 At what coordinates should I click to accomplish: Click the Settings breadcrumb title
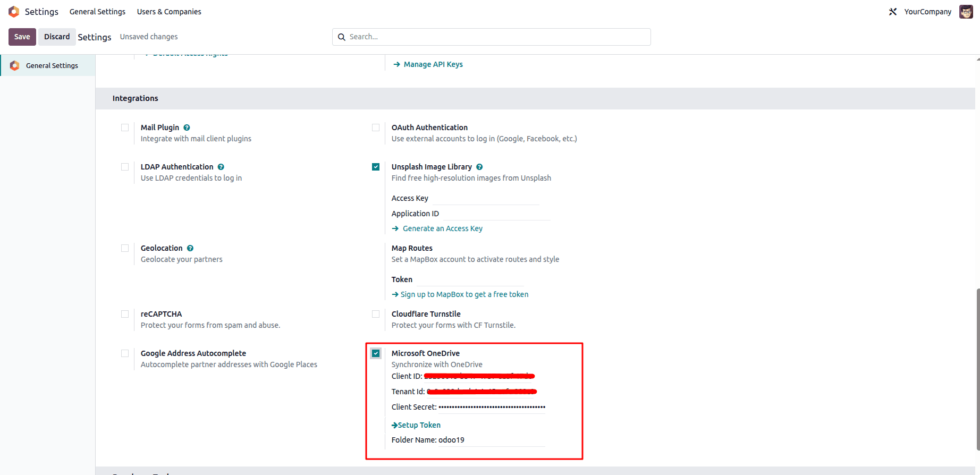tap(95, 37)
